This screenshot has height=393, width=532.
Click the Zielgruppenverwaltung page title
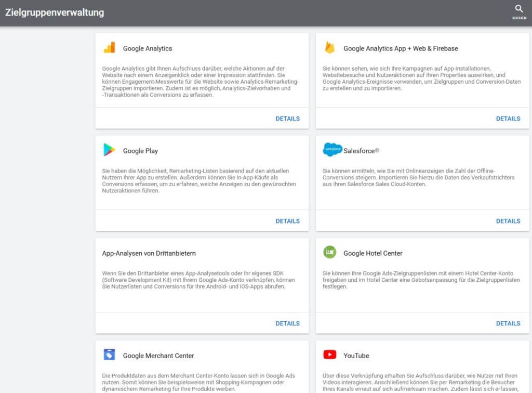(55, 12)
